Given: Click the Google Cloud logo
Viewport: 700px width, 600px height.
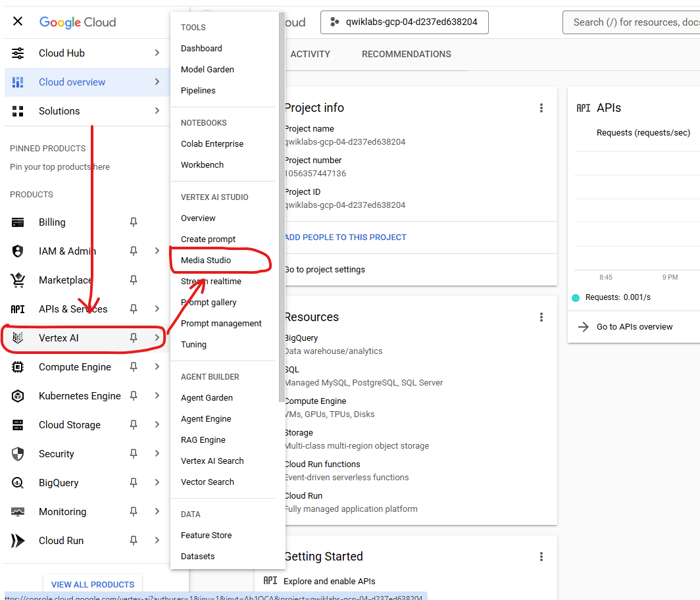Looking at the screenshot, I should click(x=78, y=22).
